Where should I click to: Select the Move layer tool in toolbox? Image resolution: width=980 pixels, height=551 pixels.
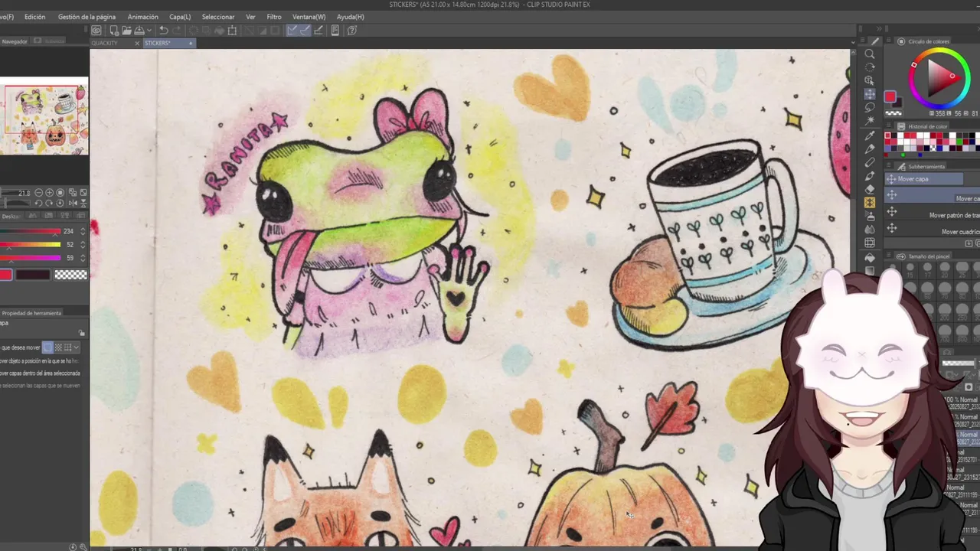pos(870,94)
